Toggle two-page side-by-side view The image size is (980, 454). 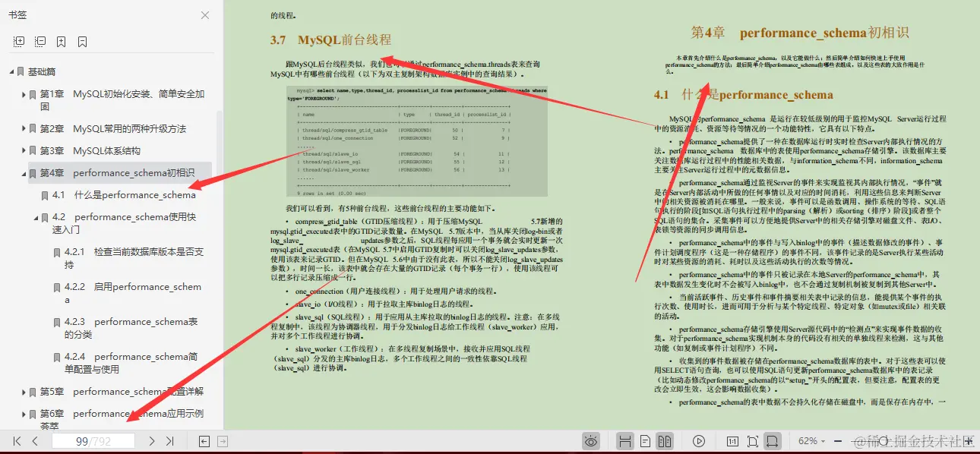pyautogui.click(x=665, y=440)
